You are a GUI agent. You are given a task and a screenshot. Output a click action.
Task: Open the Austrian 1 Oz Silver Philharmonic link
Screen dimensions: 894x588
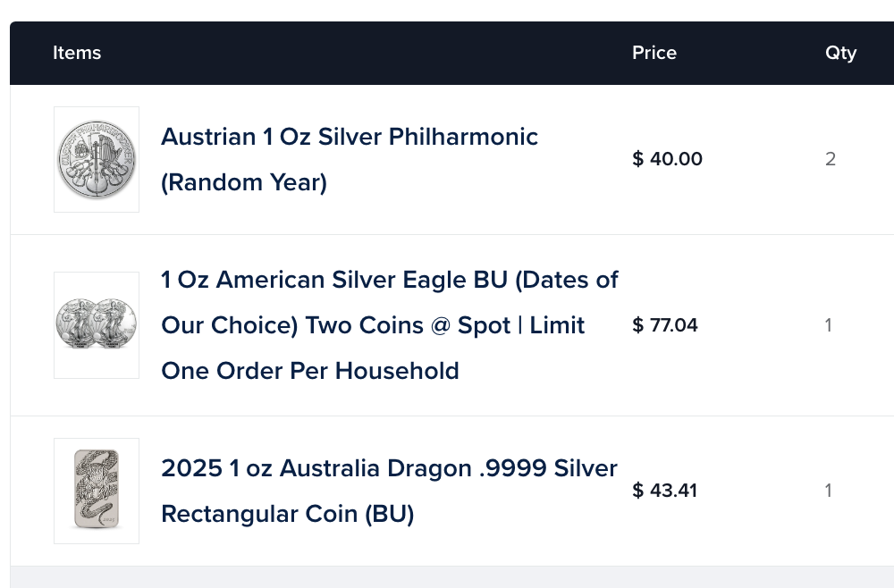click(349, 138)
